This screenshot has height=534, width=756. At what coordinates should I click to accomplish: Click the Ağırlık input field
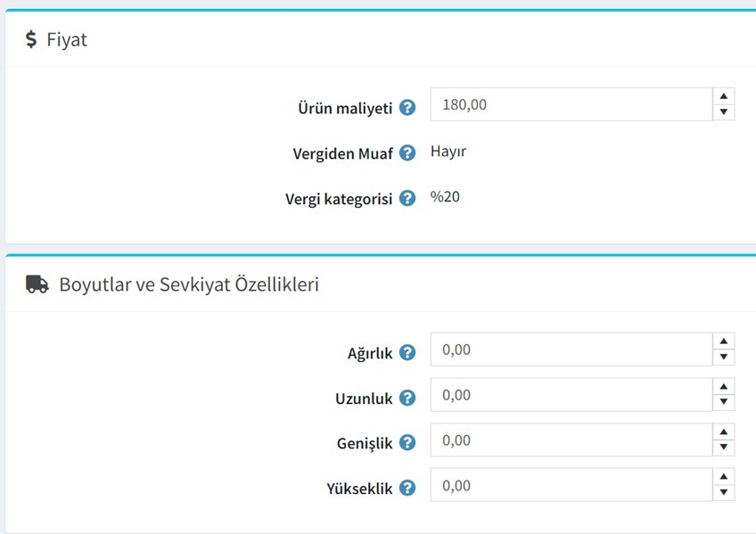[x=571, y=349]
